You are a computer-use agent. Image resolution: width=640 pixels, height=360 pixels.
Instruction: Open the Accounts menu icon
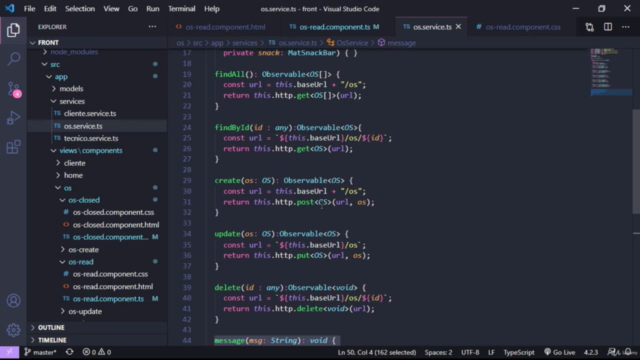pyautogui.click(x=13, y=301)
